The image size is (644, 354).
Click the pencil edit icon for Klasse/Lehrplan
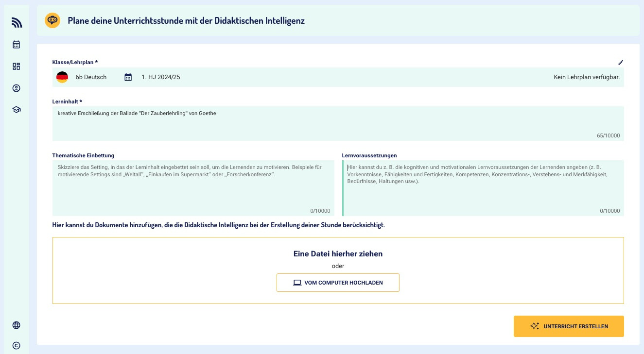tap(621, 62)
